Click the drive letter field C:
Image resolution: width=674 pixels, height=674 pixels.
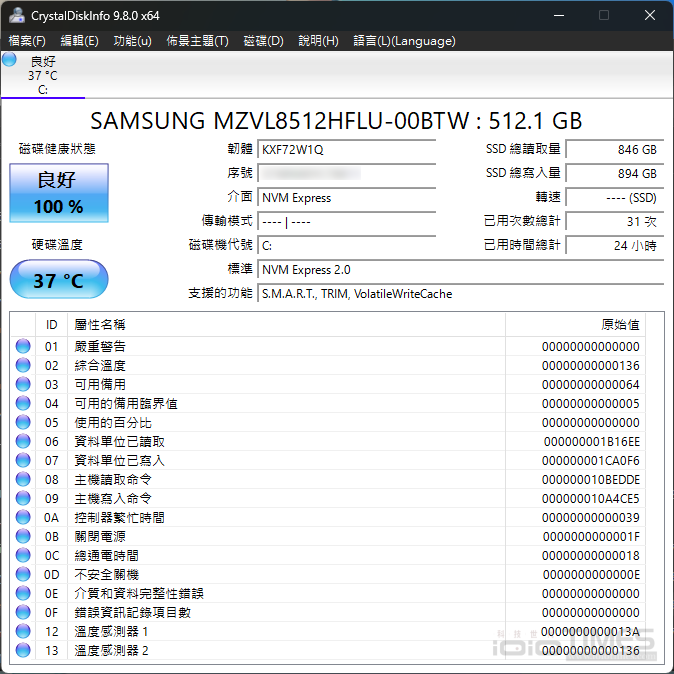(346, 246)
